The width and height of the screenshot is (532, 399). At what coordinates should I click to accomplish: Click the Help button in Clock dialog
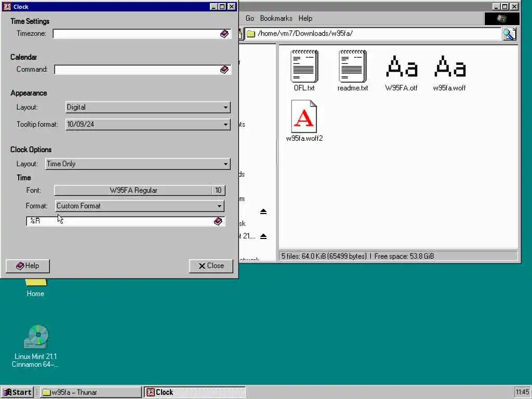(x=28, y=266)
